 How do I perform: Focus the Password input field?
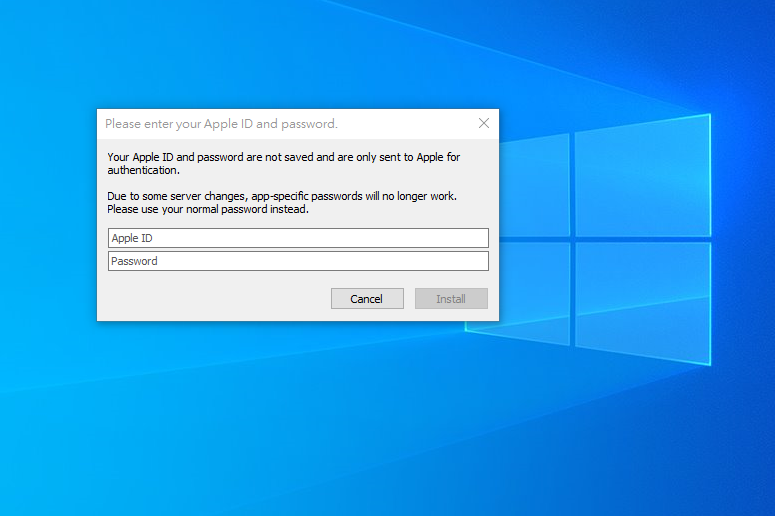point(298,261)
